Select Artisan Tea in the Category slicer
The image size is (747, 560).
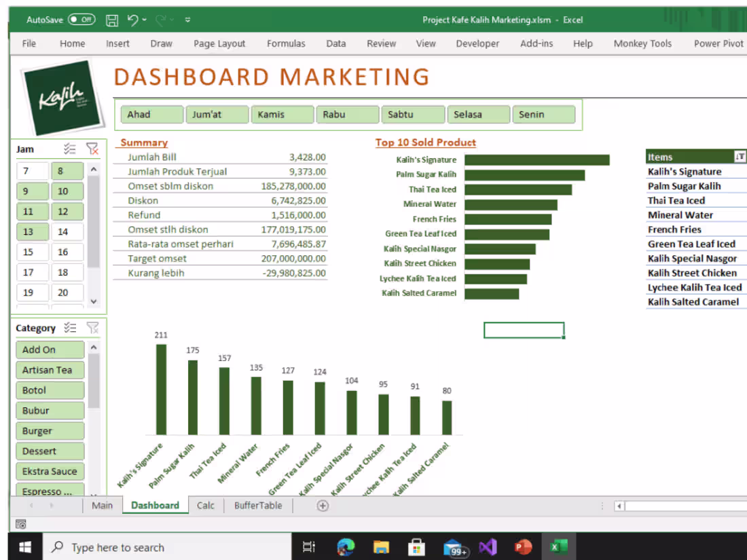tap(50, 370)
